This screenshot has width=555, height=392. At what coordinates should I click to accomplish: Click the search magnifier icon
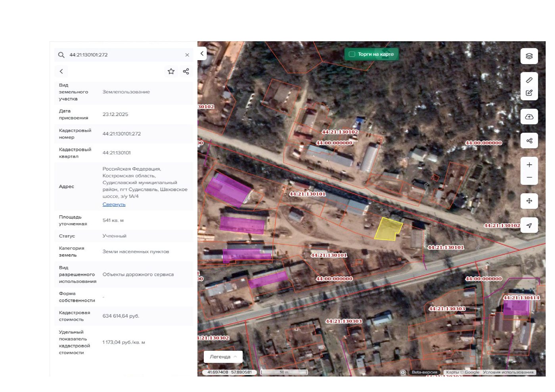tap(61, 55)
